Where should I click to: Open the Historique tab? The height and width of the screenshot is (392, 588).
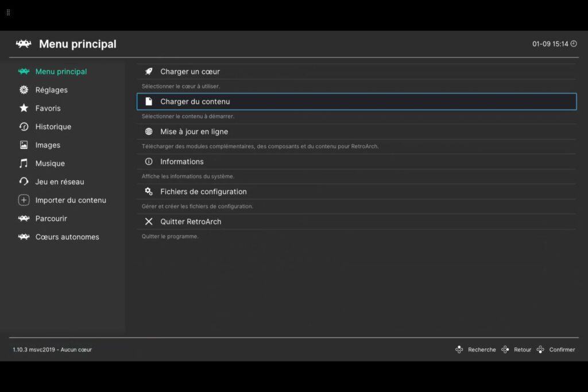[x=53, y=127]
